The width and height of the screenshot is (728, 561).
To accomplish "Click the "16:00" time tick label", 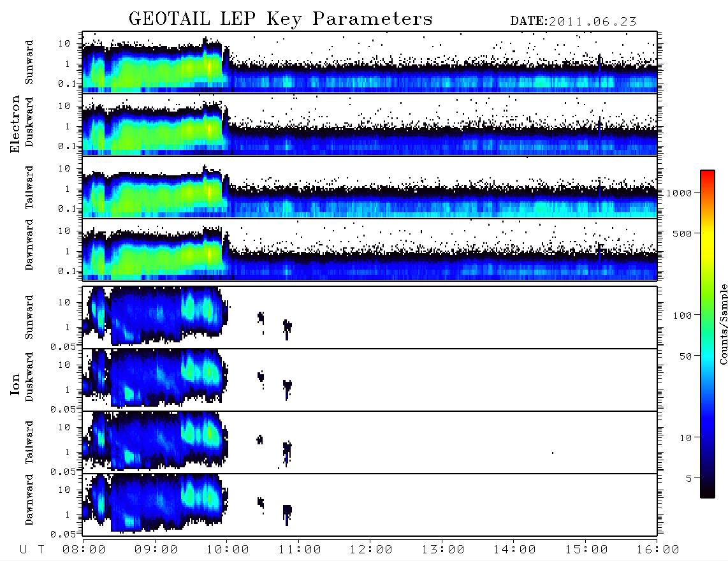I will tap(658, 550).
